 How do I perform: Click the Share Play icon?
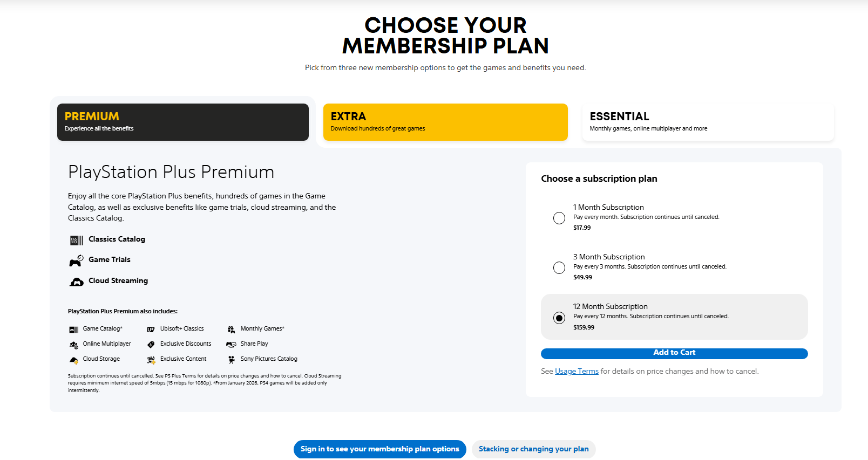(231, 344)
